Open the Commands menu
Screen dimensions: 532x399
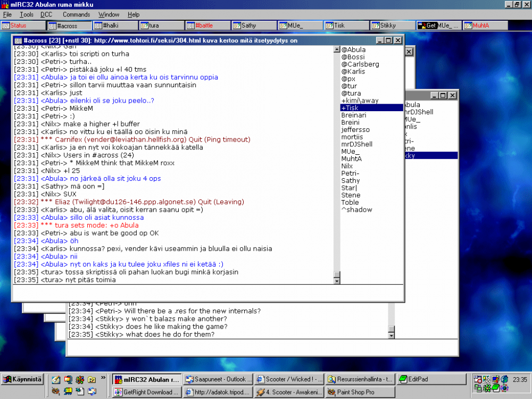tap(76, 14)
